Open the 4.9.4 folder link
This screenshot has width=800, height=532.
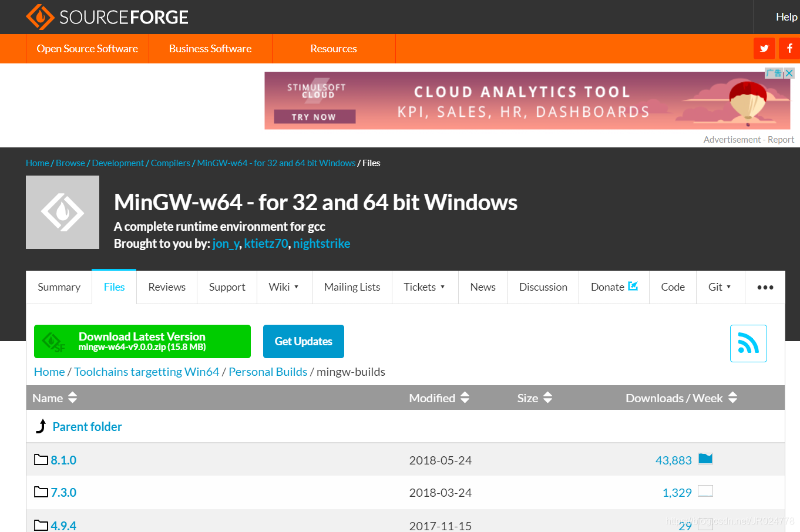click(63, 526)
